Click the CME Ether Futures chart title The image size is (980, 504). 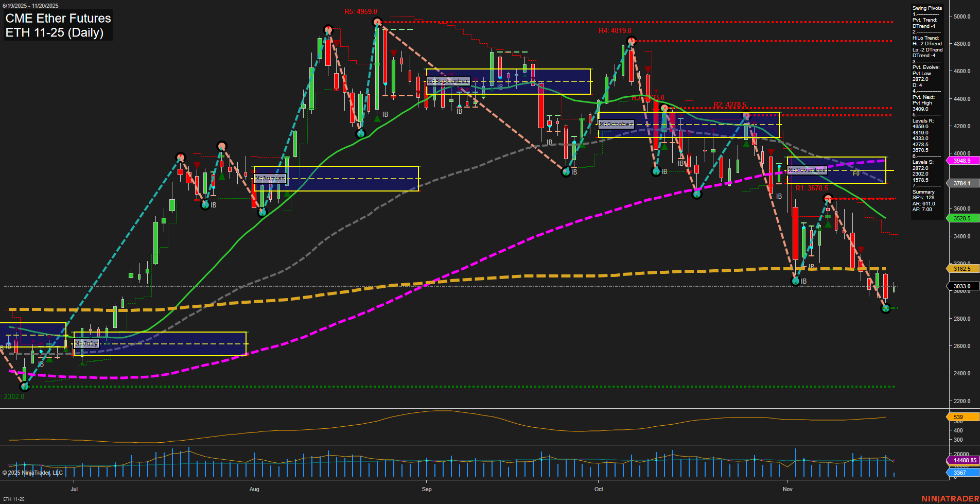[58, 19]
